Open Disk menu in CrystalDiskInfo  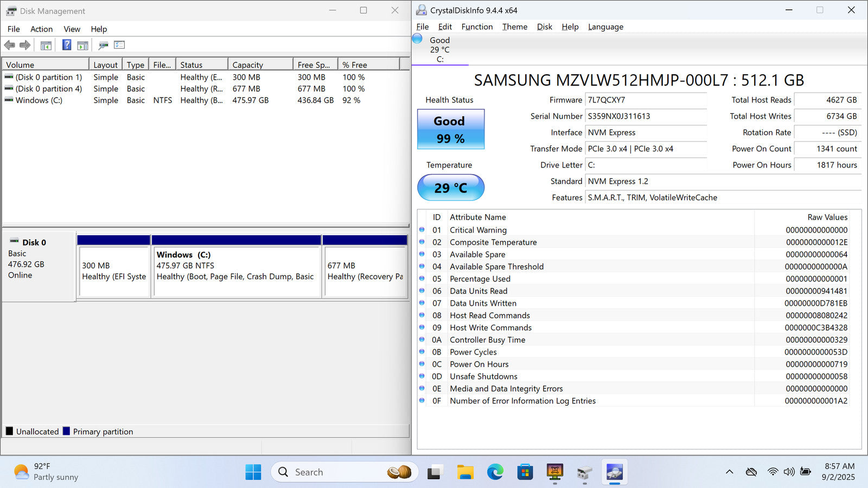pyautogui.click(x=544, y=27)
